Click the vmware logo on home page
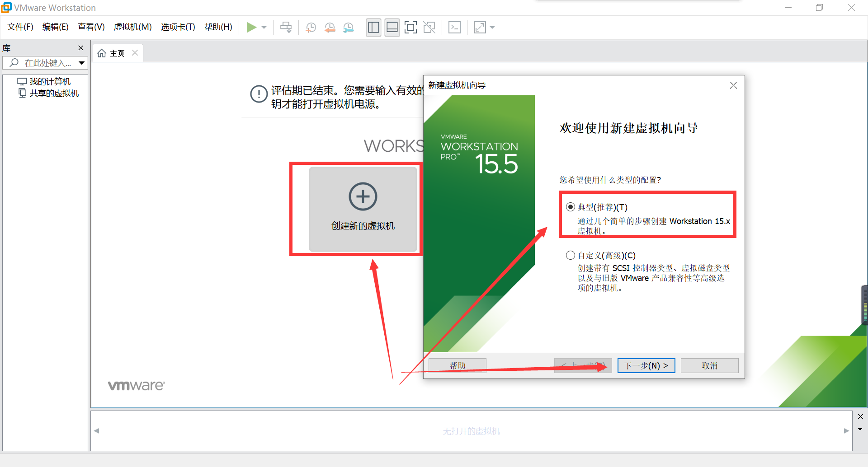 pos(136,385)
